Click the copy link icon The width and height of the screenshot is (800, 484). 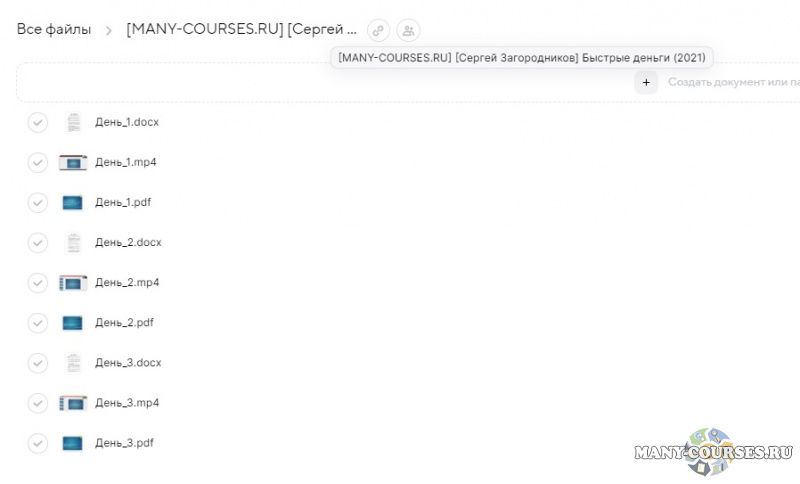pyautogui.click(x=378, y=30)
